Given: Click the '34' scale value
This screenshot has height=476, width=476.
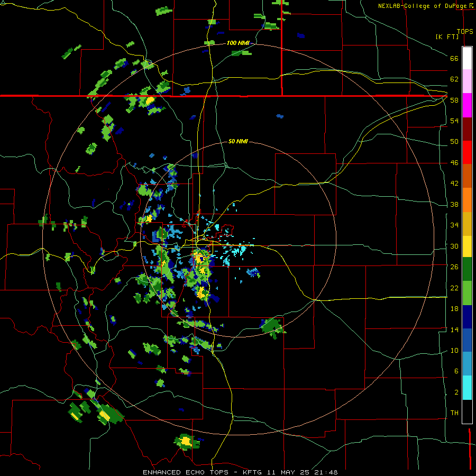Looking at the screenshot, I should (x=454, y=225).
